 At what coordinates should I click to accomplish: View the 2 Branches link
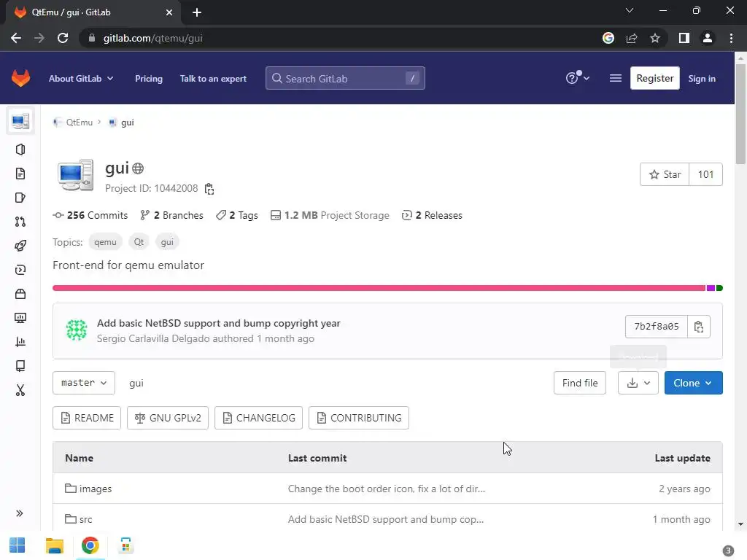[172, 215]
